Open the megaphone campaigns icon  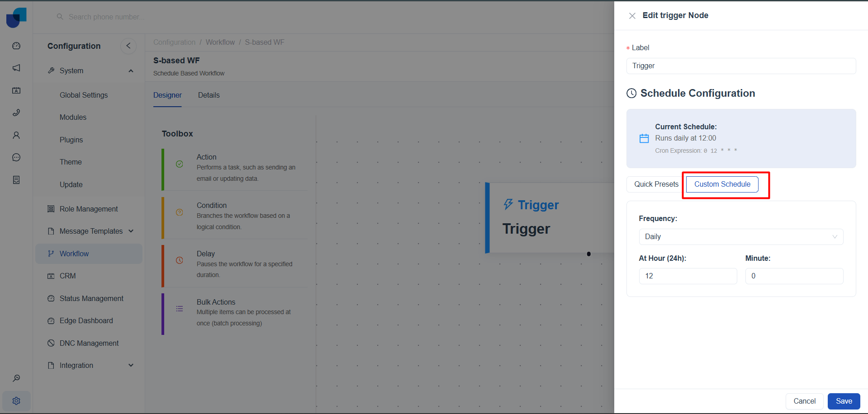[16, 68]
